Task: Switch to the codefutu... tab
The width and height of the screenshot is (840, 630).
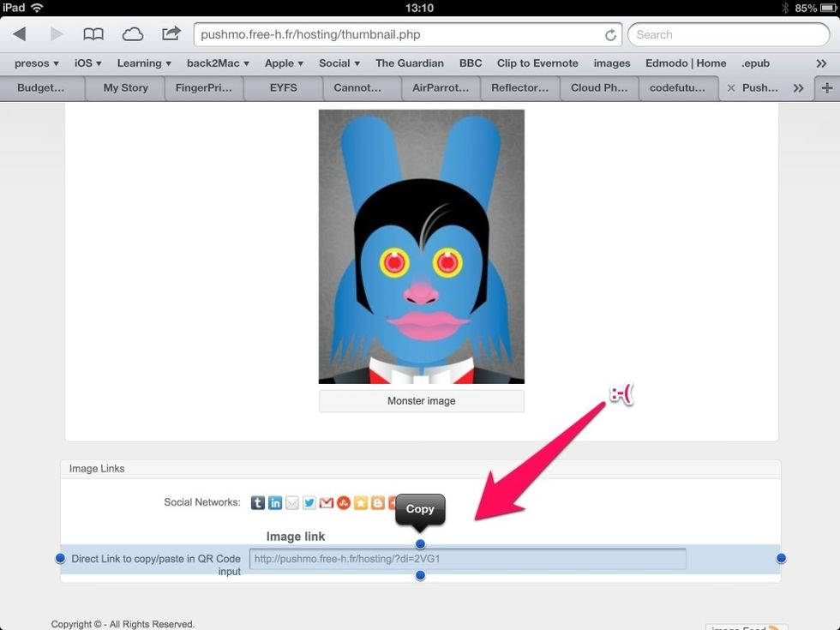Action: (x=677, y=87)
